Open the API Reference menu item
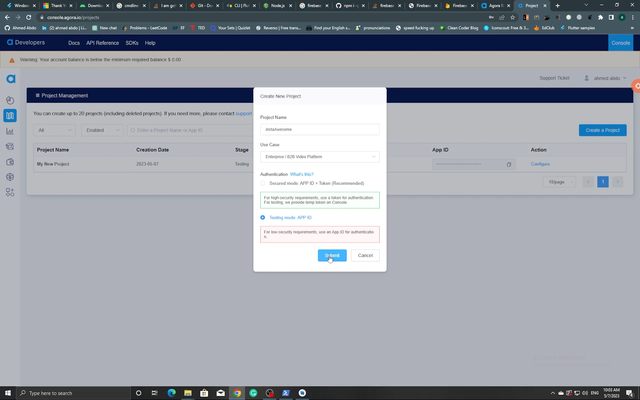Screen dimensions: 640x400 [102, 43]
